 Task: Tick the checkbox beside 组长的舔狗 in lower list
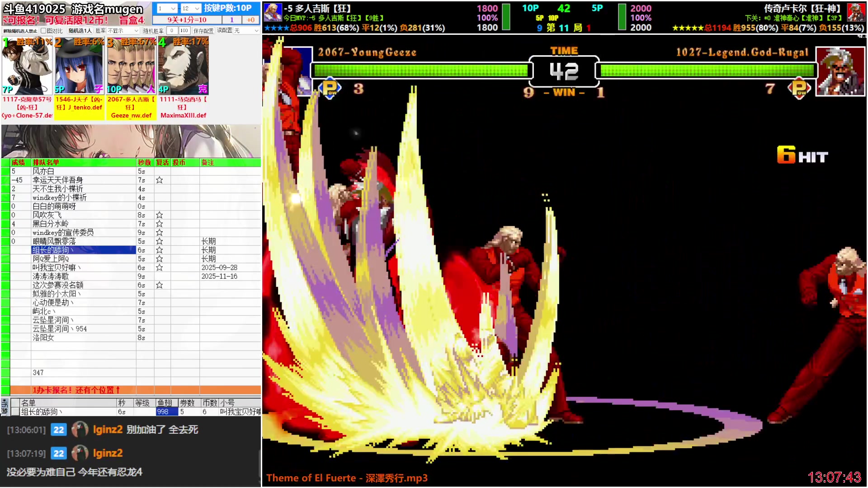(x=15, y=412)
